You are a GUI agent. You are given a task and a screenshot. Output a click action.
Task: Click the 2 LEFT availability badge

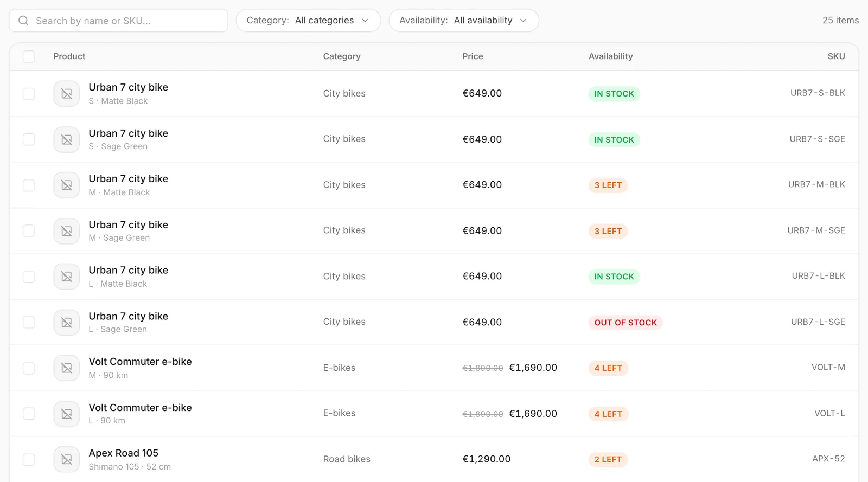click(608, 460)
